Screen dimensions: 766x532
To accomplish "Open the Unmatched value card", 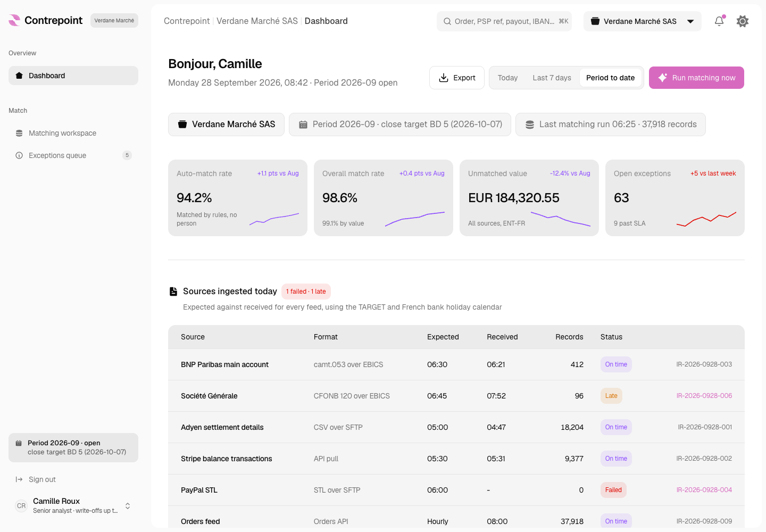I will click(529, 198).
